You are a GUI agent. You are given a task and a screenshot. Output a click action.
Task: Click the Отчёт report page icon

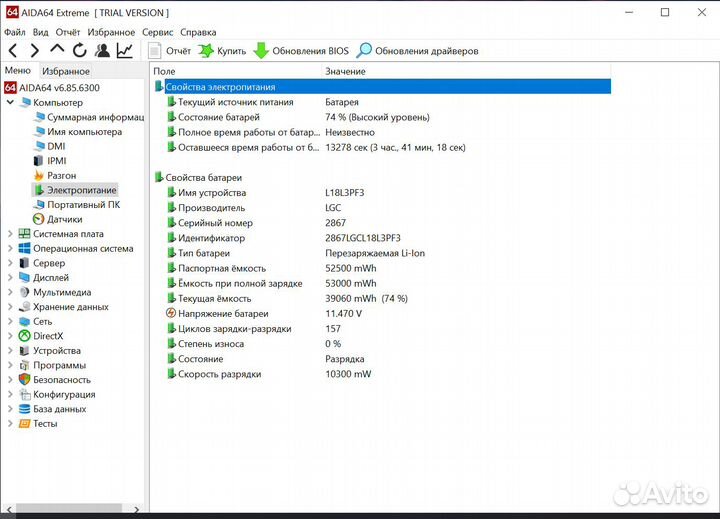click(155, 51)
